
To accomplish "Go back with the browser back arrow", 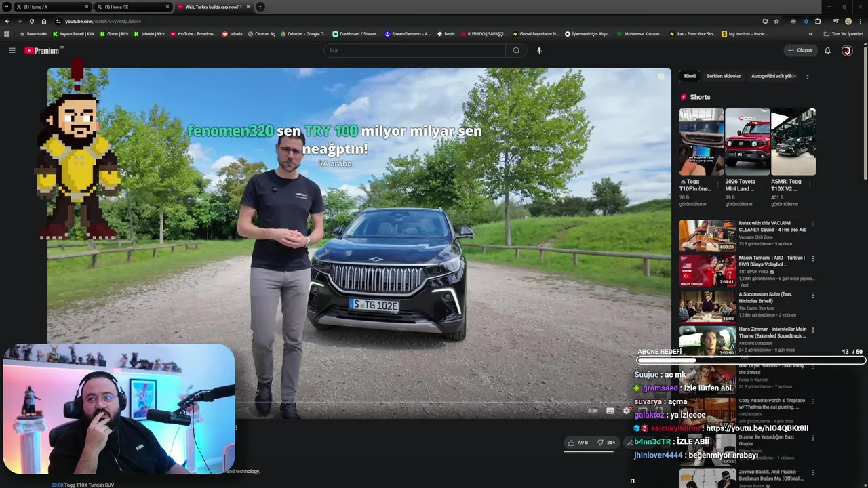I will coord(7,21).
